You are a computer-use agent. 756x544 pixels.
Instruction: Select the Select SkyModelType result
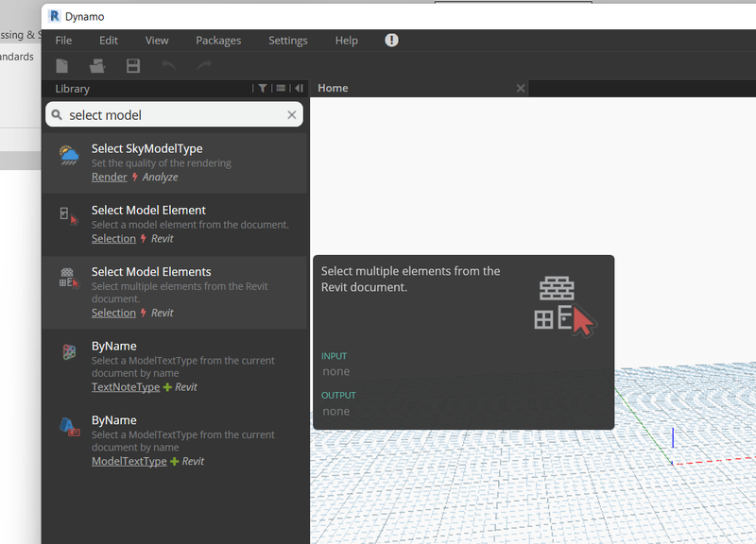point(174,162)
